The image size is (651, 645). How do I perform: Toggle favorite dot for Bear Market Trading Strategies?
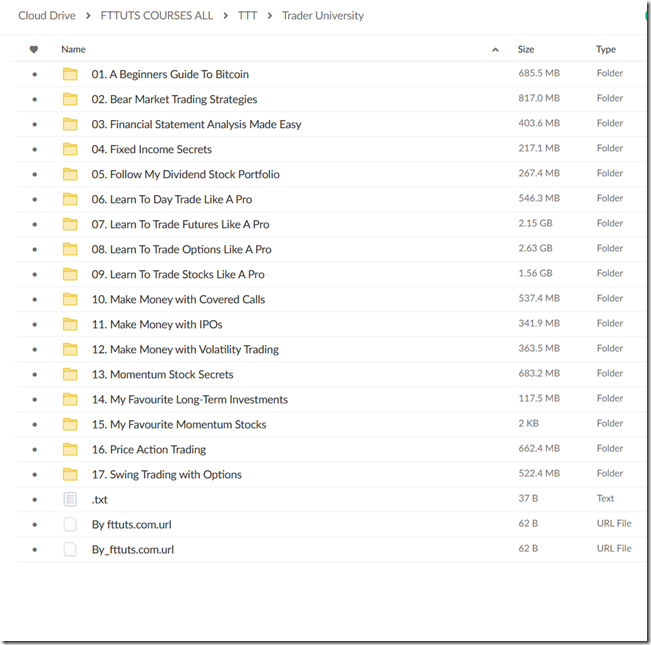point(35,99)
